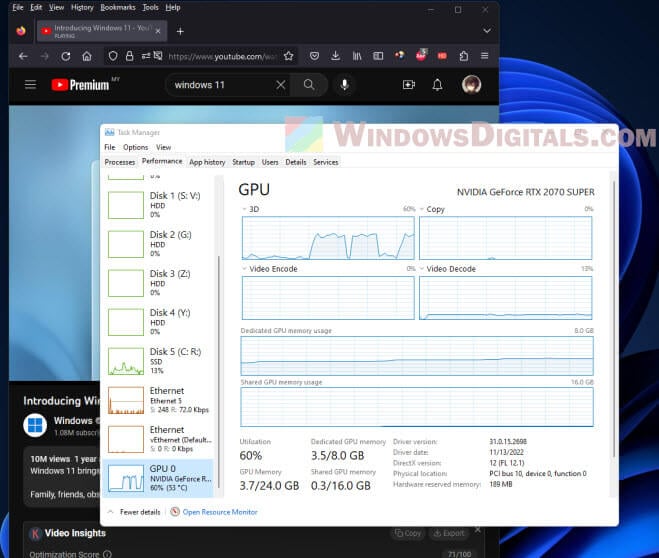Viewport: 659px width, 558px height.
Task: Open the Video Decode graph dropdown
Action: click(x=422, y=269)
